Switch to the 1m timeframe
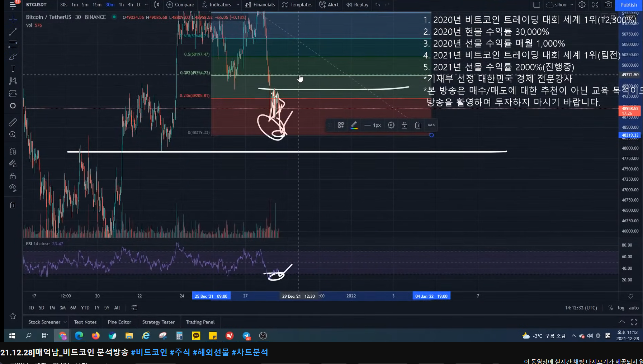643x364 pixels. (75, 5)
